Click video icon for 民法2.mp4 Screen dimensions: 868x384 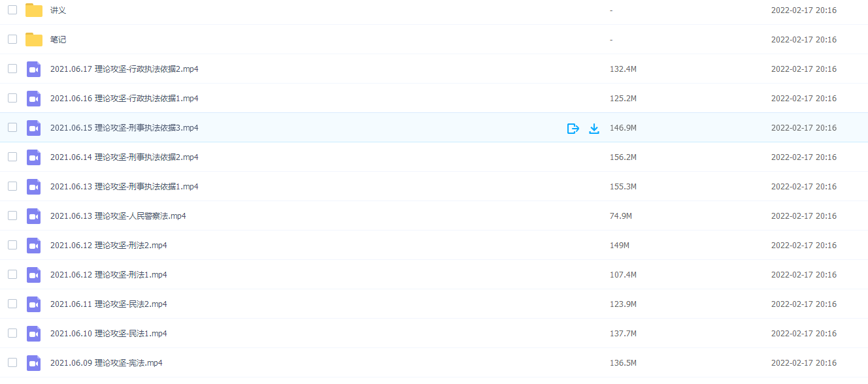point(34,304)
